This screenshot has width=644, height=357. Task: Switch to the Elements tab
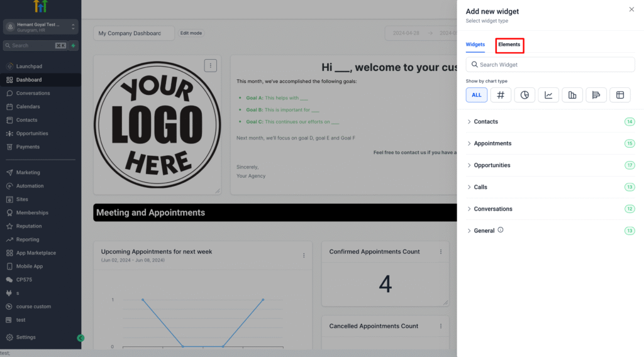click(509, 45)
